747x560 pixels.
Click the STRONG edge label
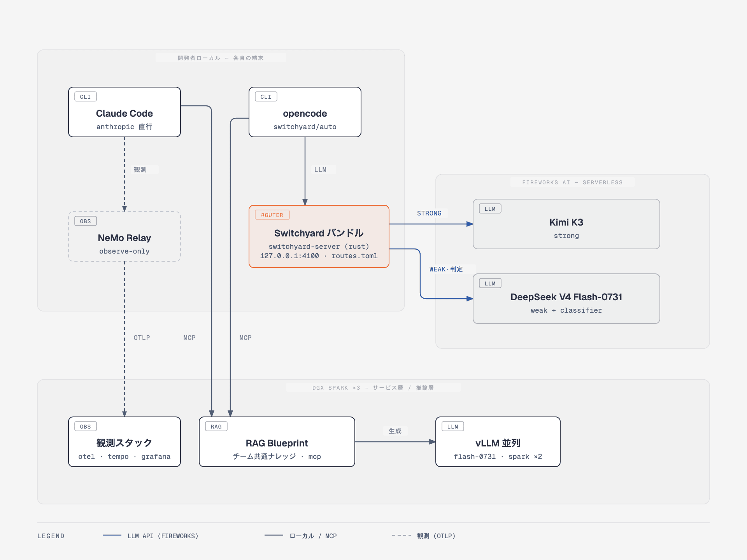[x=430, y=213]
